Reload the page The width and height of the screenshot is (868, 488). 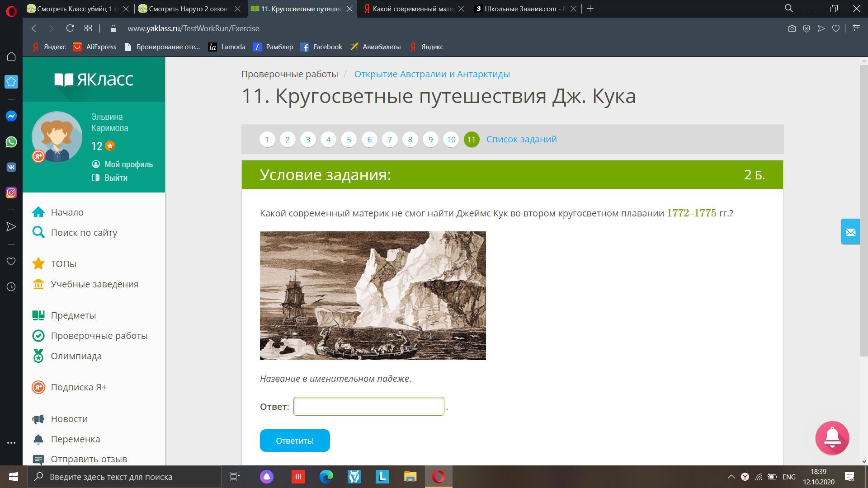coord(70,28)
